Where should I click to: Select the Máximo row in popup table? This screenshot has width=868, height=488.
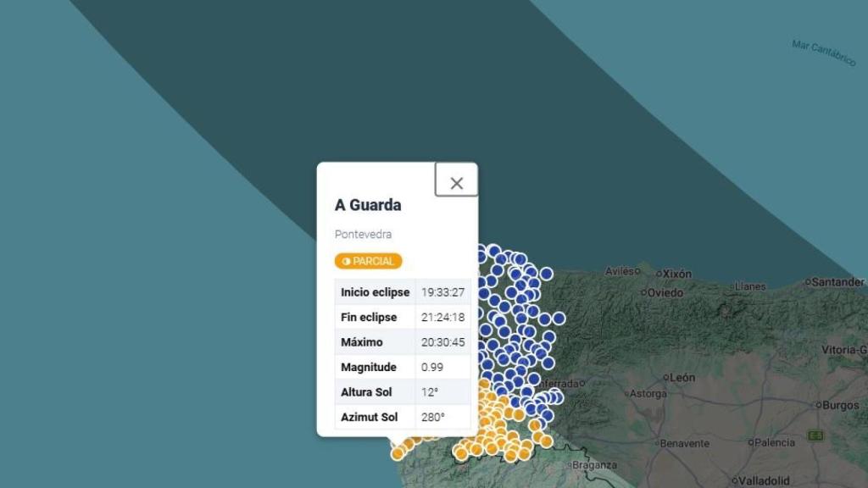coord(403,342)
